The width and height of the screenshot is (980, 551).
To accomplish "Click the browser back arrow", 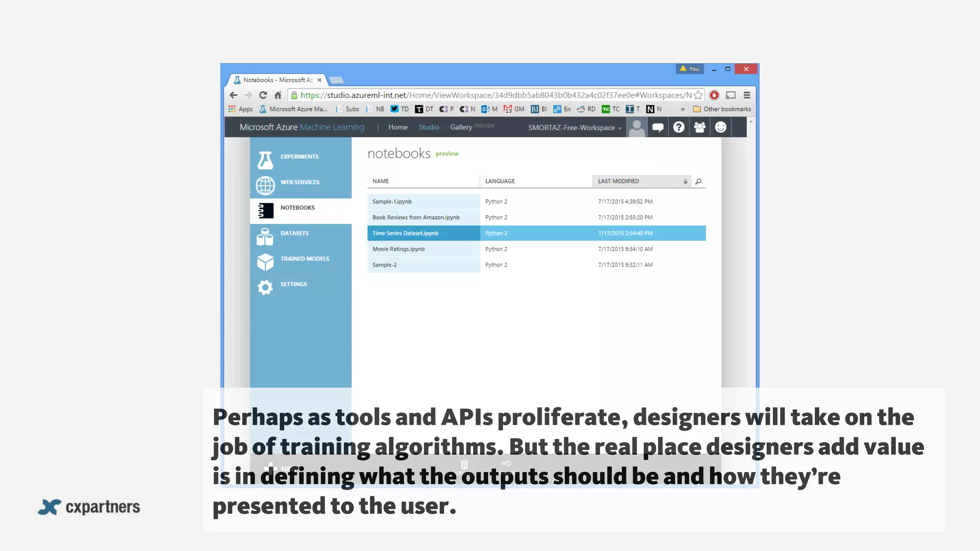I will [233, 95].
